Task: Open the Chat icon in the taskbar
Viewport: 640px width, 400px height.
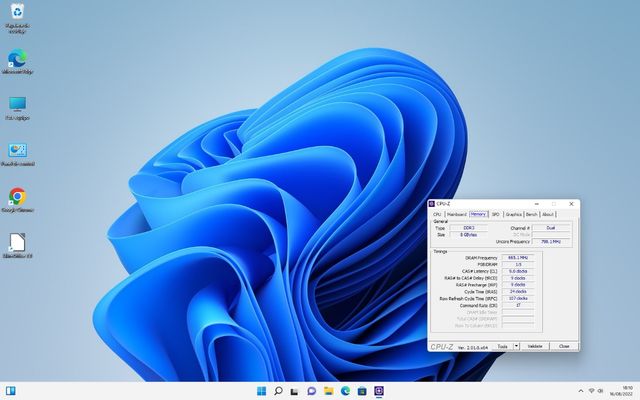Action: point(311,391)
